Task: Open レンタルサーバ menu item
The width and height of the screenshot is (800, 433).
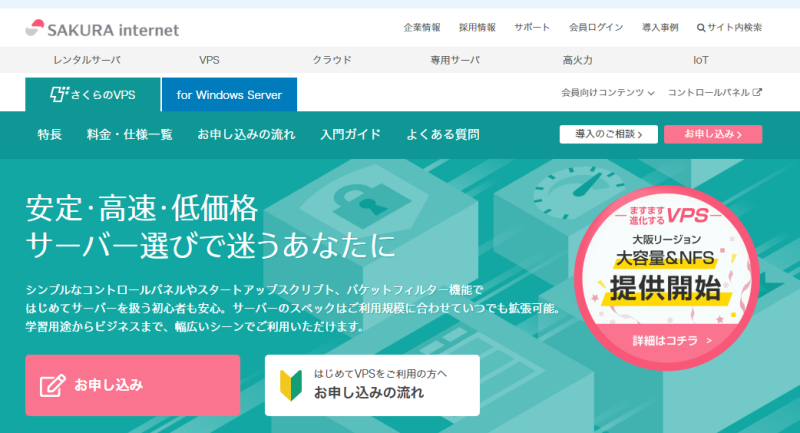Action: pyautogui.click(x=87, y=60)
